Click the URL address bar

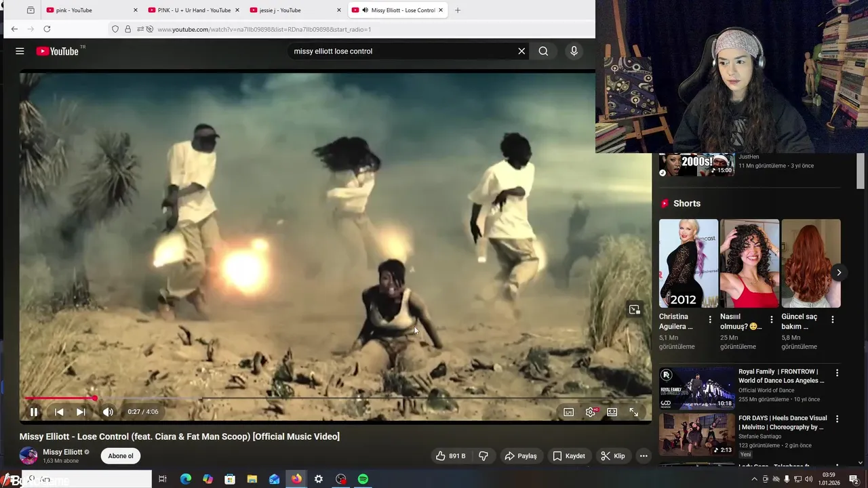pos(353,29)
